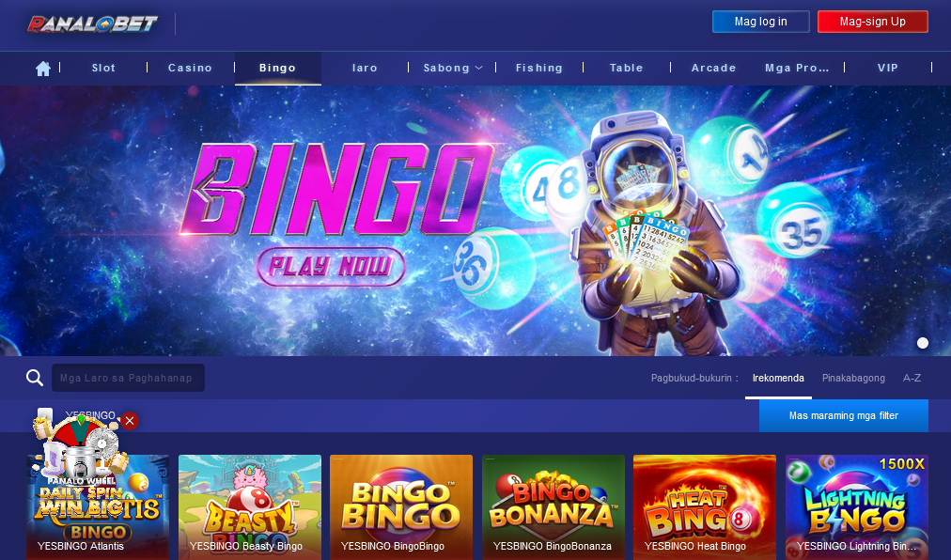
Task: Open the YESBINGO BingoBonanza thumbnail
Action: click(553, 507)
